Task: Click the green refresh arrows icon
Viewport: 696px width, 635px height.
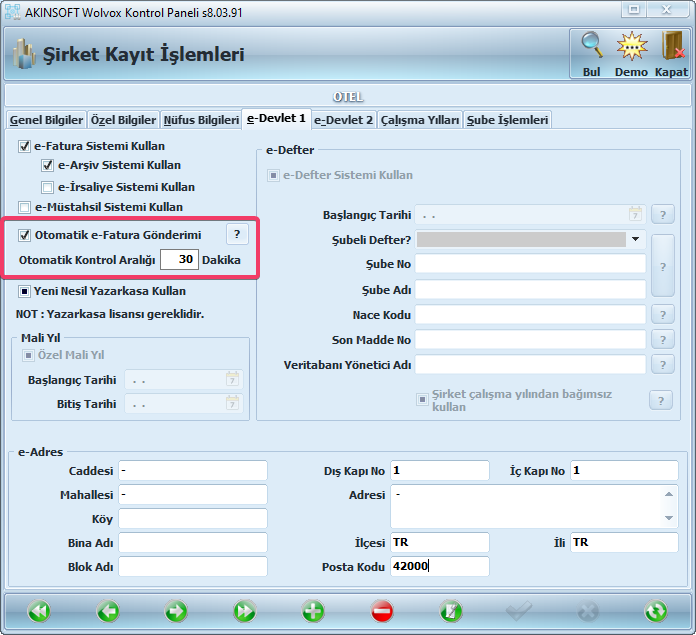Action: point(656,612)
